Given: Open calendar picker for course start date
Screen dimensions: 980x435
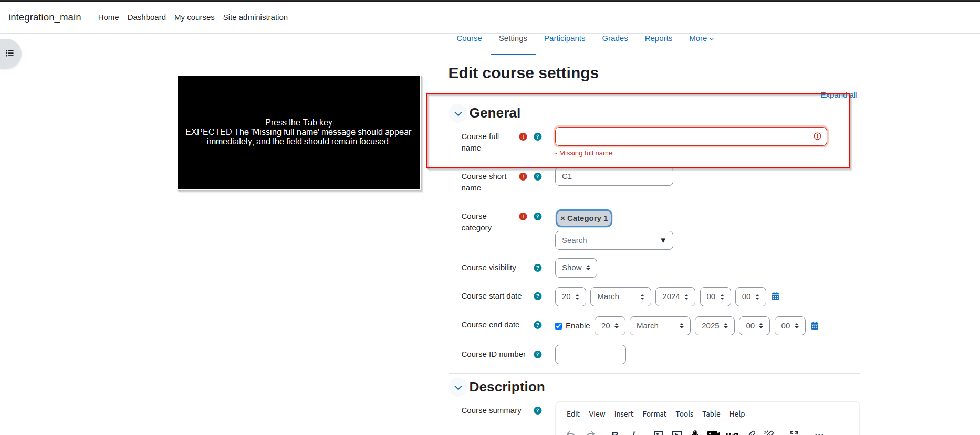Looking at the screenshot, I should coord(775,296).
